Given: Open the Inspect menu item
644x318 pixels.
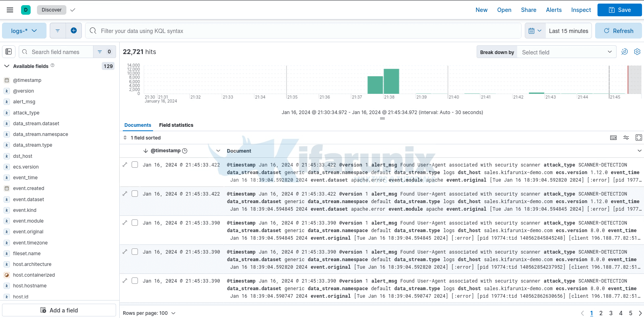Looking at the screenshot, I should click(581, 10).
